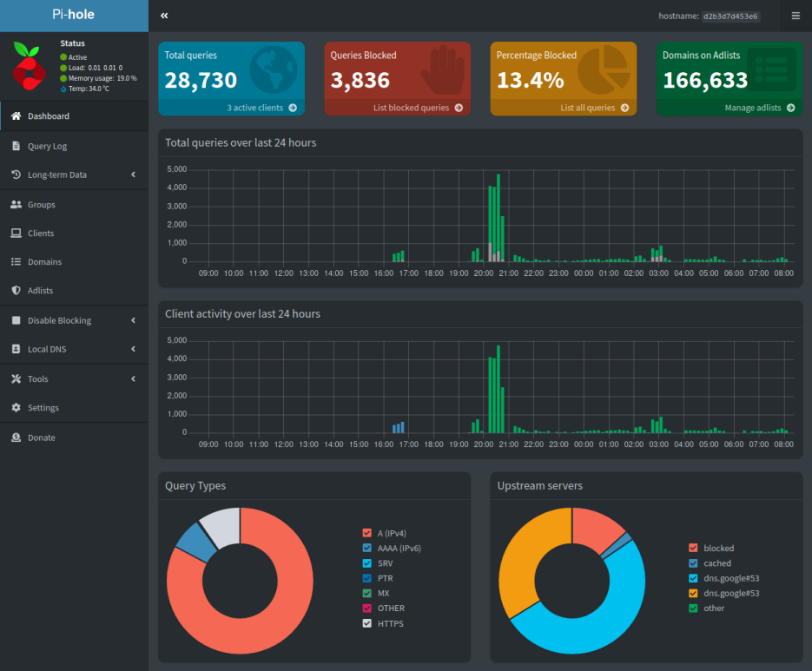The height and width of the screenshot is (671, 812).
Task: Toggle A (IPv4) in Query Types legend
Action: [x=366, y=533]
